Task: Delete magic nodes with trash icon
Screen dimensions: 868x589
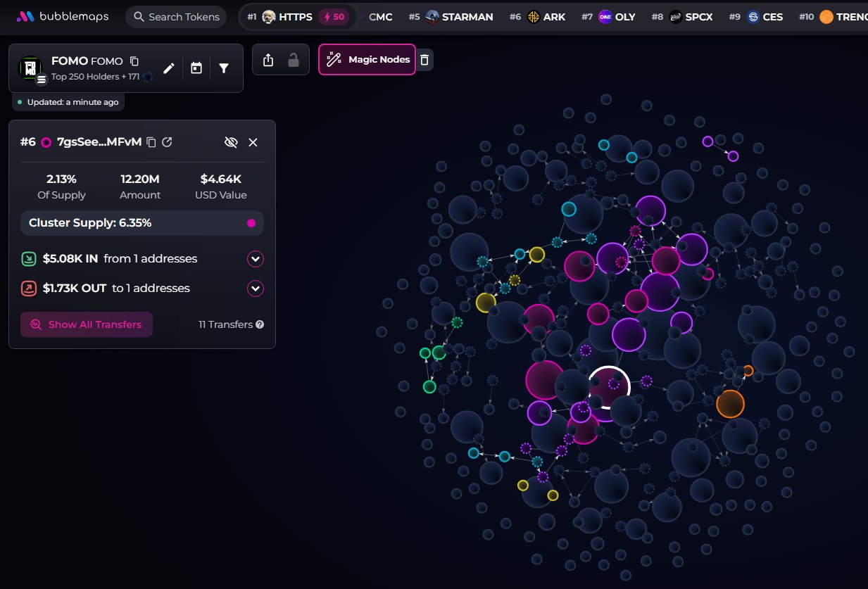Action: pyautogui.click(x=424, y=60)
